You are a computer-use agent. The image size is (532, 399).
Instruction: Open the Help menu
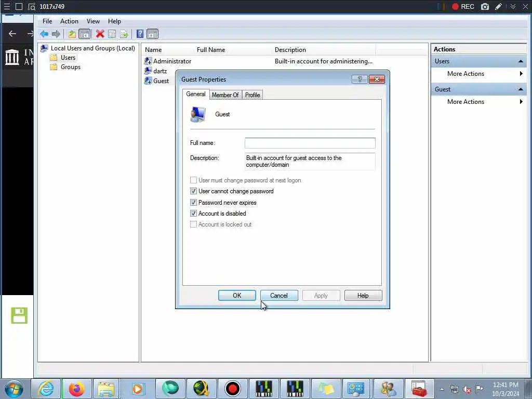(114, 21)
